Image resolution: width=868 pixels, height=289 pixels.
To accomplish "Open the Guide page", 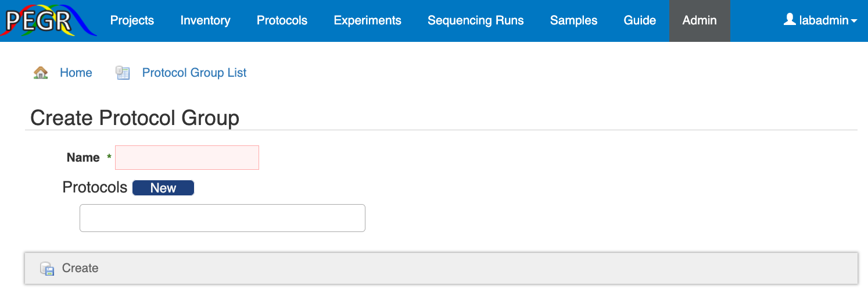I will (x=640, y=21).
